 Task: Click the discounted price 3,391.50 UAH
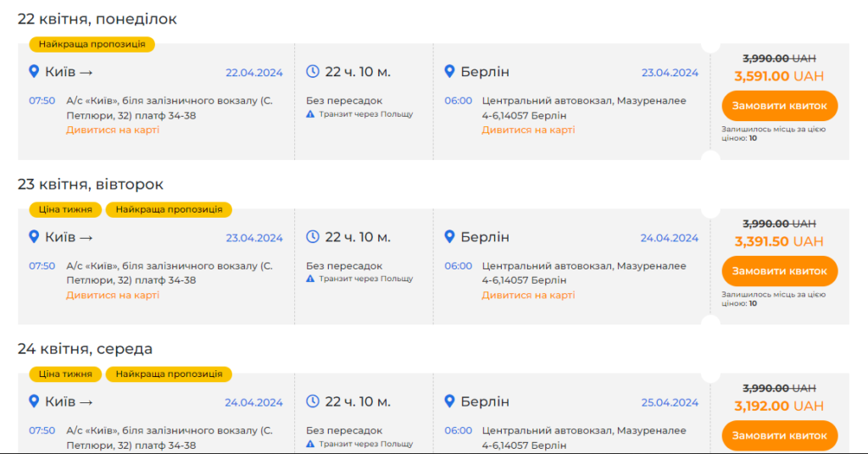coord(779,241)
